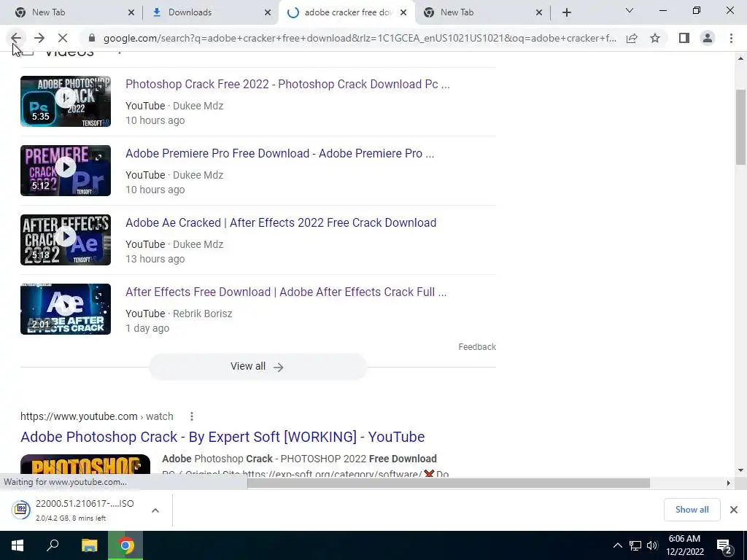747x560 pixels.
Task: Play After Effects Crack 2022 thumbnail
Action: [x=66, y=240]
